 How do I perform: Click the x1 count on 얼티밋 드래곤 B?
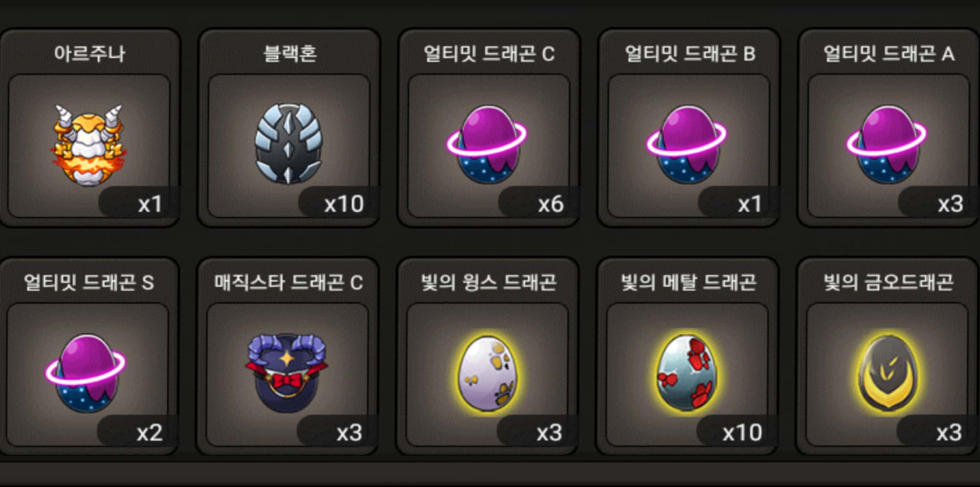pyautogui.click(x=750, y=204)
